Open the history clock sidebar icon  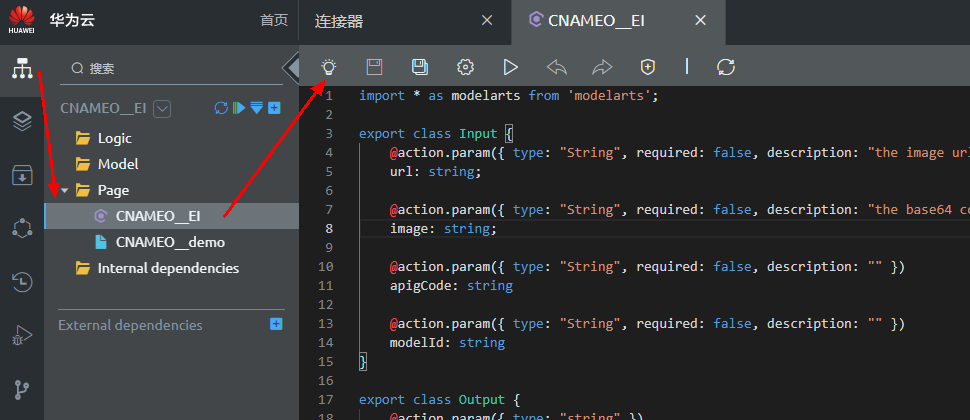coord(22,282)
